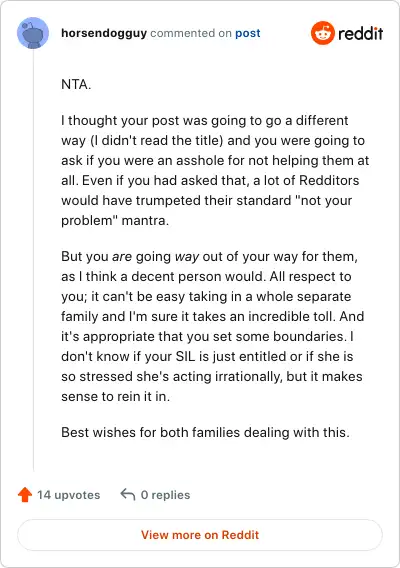Follow the blue "post" link

coord(248,33)
